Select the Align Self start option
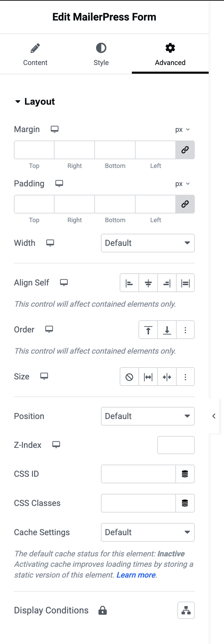This screenshot has height=644, width=224. tap(129, 283)
